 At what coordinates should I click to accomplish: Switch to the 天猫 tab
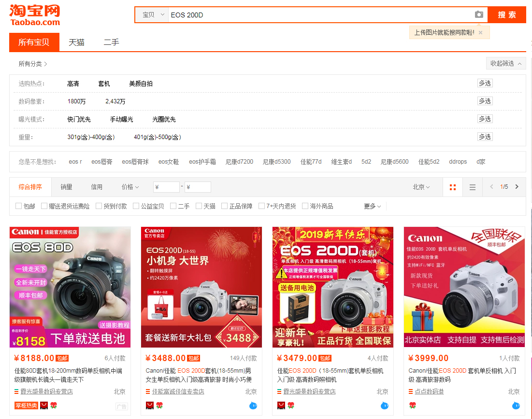pyautogui.click(x=76, y=42)
